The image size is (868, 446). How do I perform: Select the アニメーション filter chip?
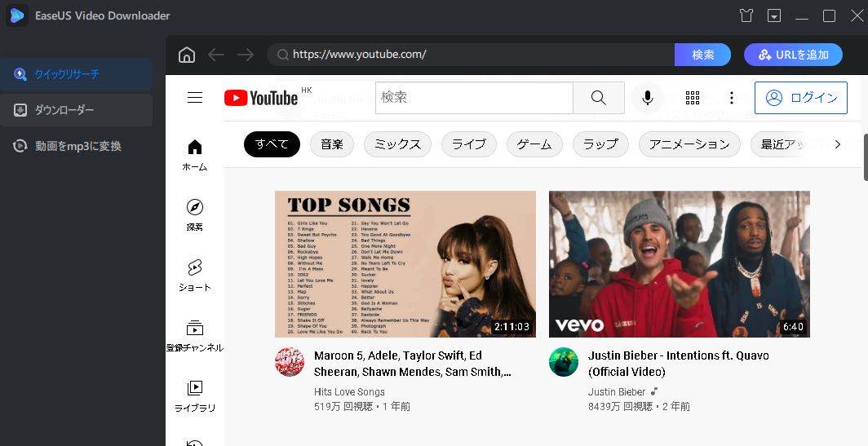[689, 144]
